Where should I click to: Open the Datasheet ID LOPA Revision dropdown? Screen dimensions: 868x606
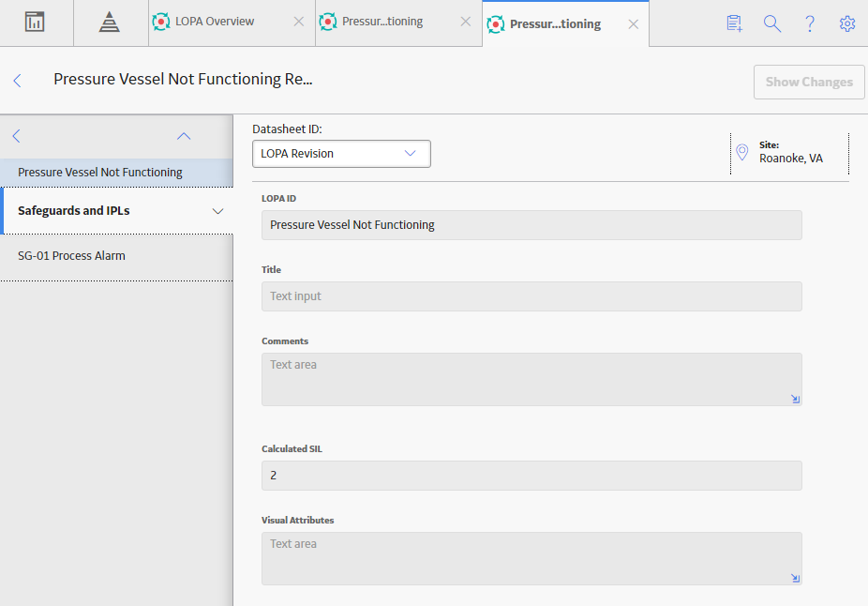pyautogui.click(x=341, y=154)
